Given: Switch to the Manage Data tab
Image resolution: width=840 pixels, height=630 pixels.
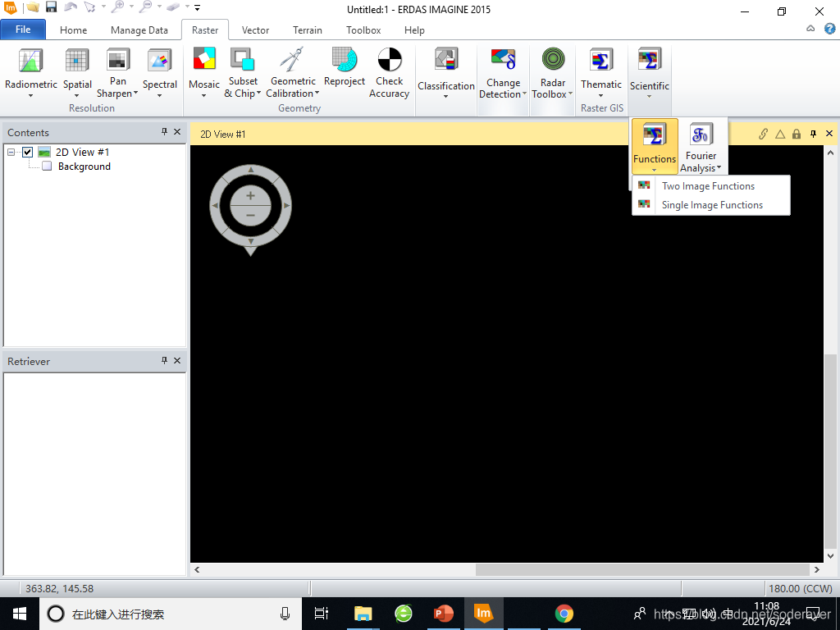Looking at the screenshot, I should click(139, 30).
